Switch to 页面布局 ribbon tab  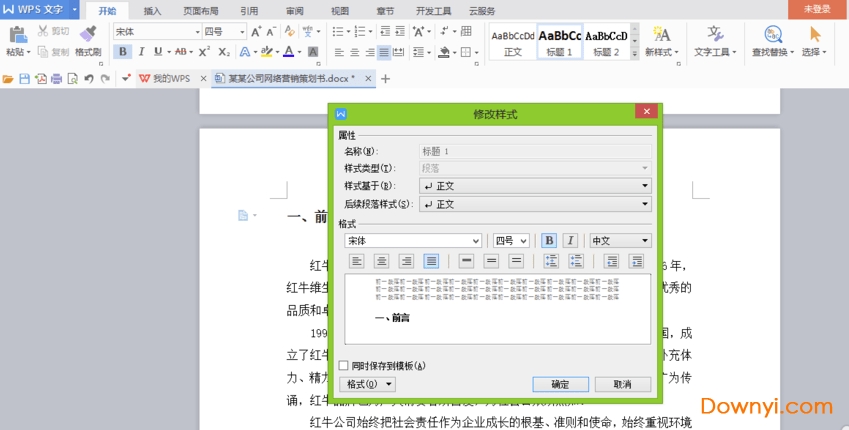click(x=200, y=11)
